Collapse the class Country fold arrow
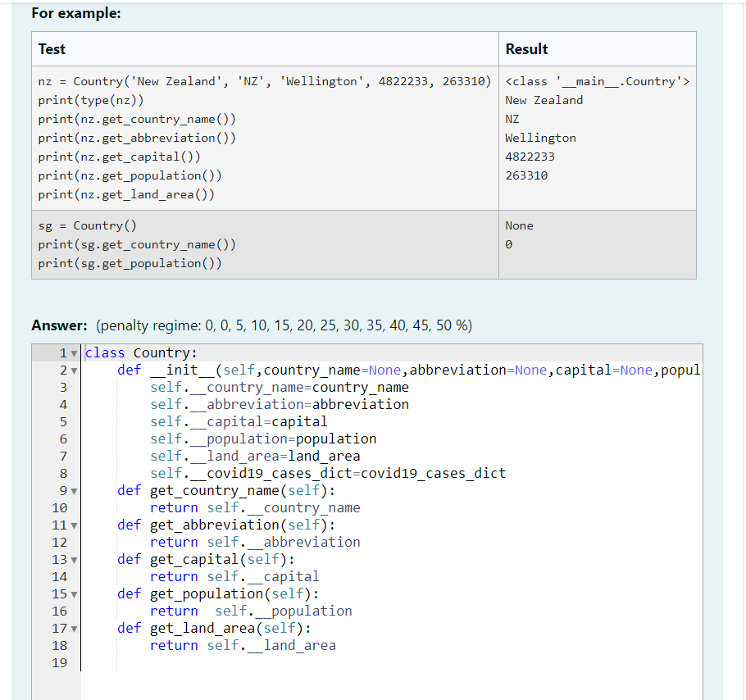Image resolution: width=746 pixels, height=700 pixels. point(73,352)
